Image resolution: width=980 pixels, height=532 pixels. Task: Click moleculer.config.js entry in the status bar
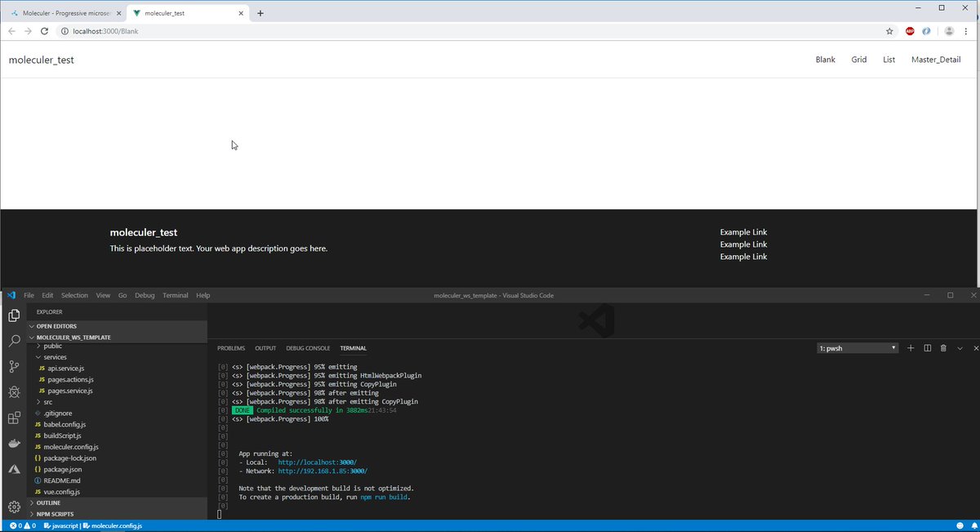(114, 525)
